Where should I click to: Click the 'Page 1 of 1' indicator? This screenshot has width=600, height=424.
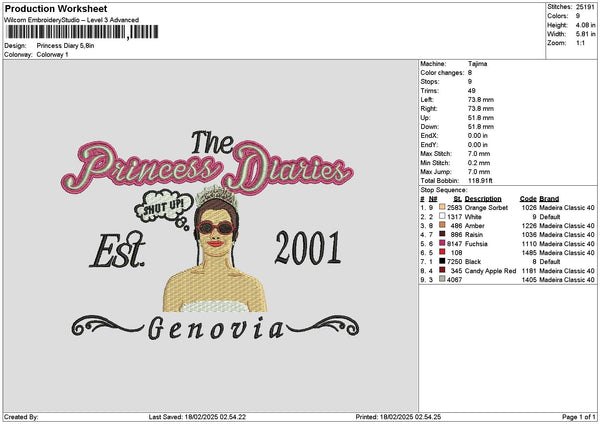(x=579, y=417)
